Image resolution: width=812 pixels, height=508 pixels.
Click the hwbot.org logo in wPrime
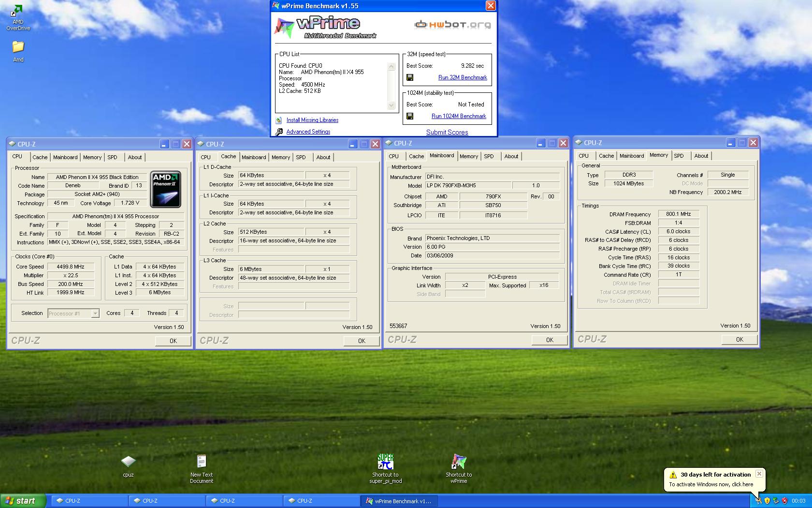click(452, 24)
